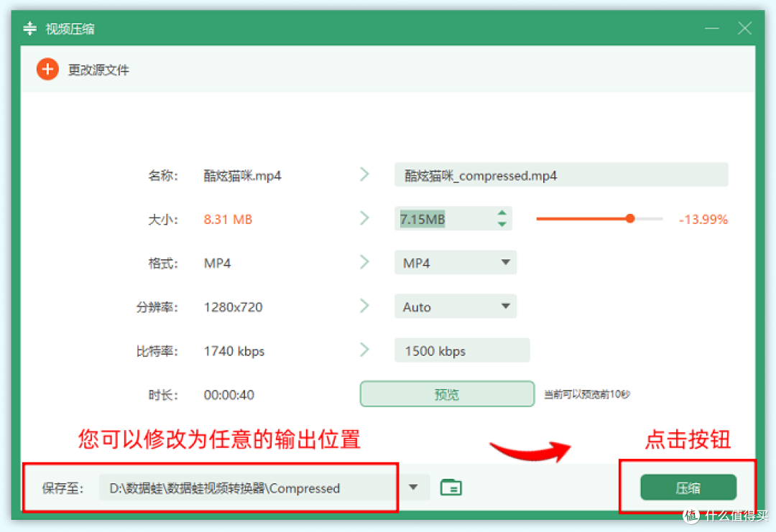This screenshot has width=776, height=532.
Task: Click the arrow chevron in the 分辨率 row
Action: coord(365,306)
